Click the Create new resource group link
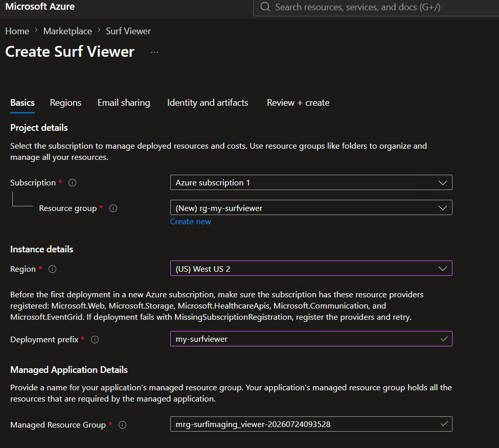499x448 pixels. [x=190, y=222]
